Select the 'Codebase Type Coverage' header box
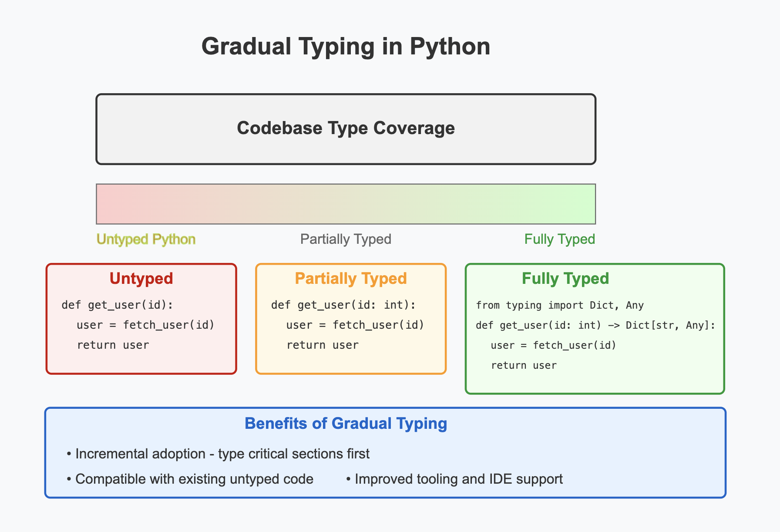Image resolution: width=780 pixels, height=532 pixels. 346,128
